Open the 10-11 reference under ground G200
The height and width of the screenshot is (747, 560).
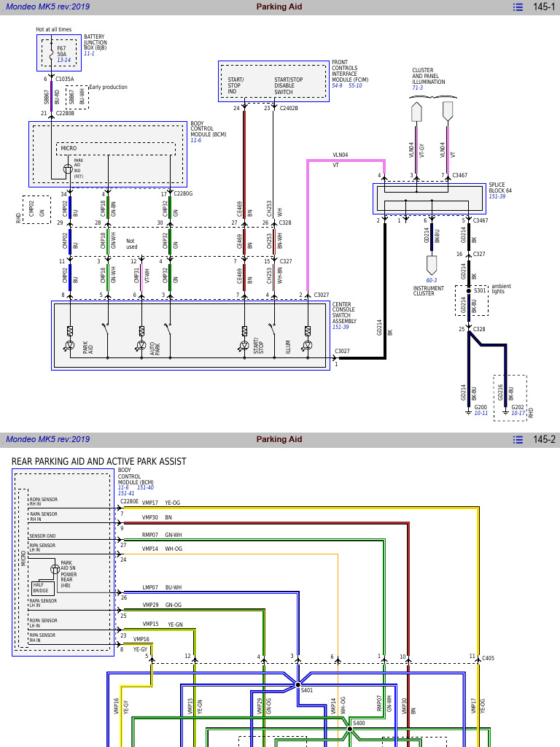[x=481, y=413]
